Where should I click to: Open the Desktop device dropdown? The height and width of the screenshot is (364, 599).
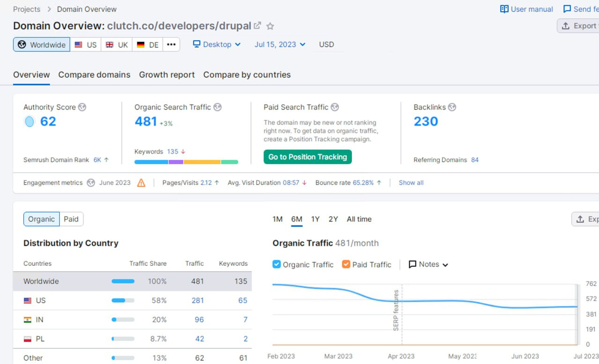point(217,44)
